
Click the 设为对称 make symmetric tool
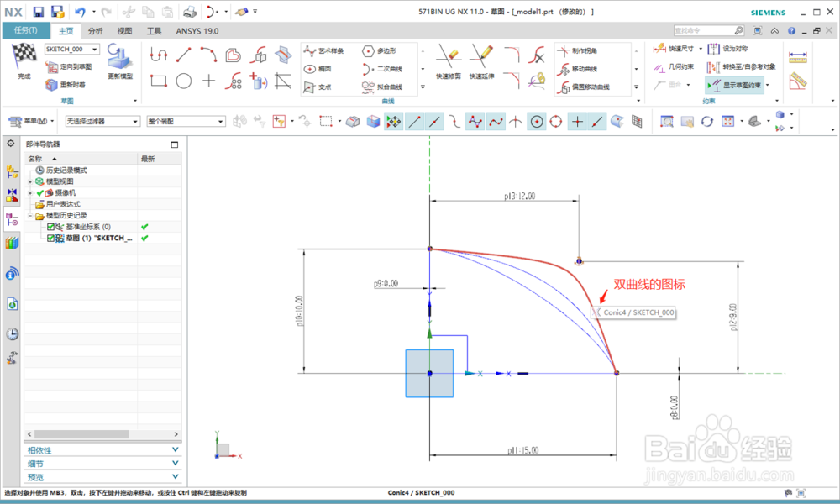[727, 49]
